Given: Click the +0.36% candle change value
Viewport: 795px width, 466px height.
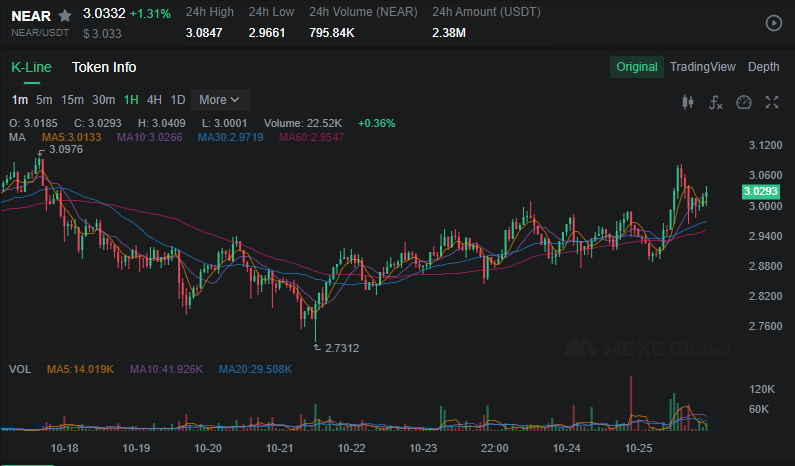Looking at the screenshot, I should tap(376, 123).
